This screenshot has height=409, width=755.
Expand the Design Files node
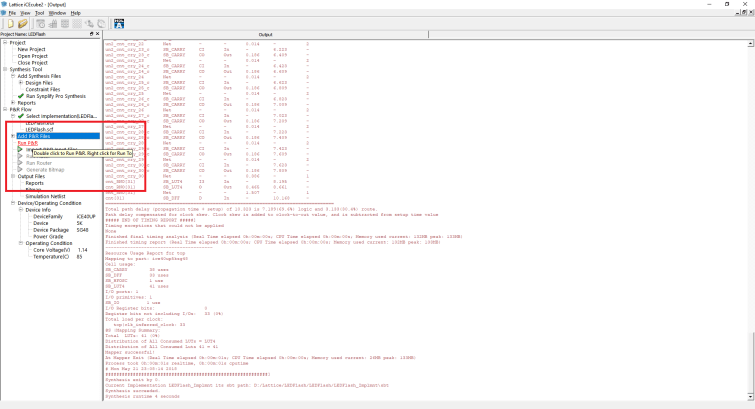(21, 82)
